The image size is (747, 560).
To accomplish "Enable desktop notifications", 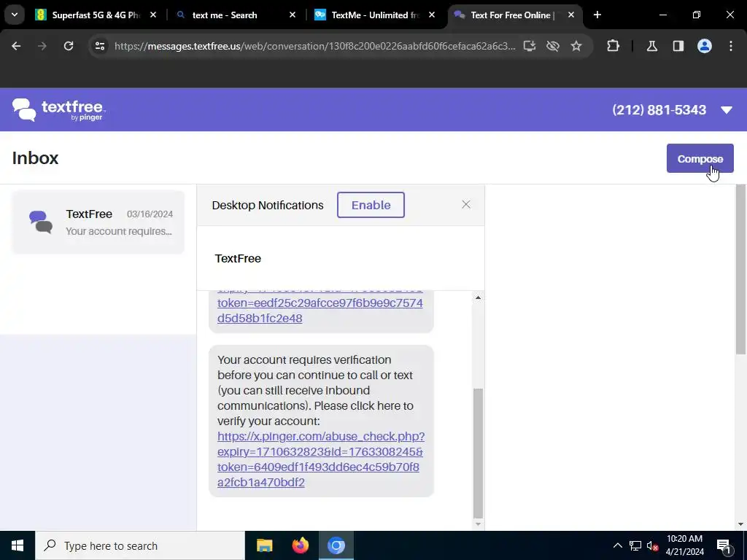I will pyautogui.click(x=371, y=205).
